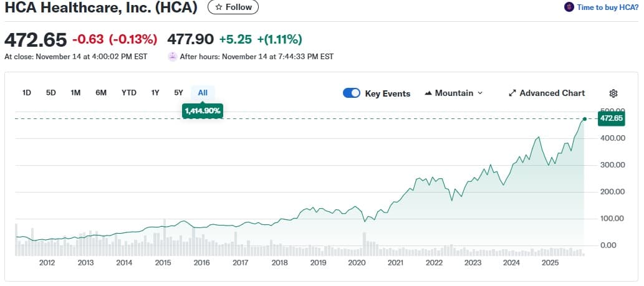The image size is (644, 286).
Task: Open the Advanced Chart view
Action: (x=547, y=93)
